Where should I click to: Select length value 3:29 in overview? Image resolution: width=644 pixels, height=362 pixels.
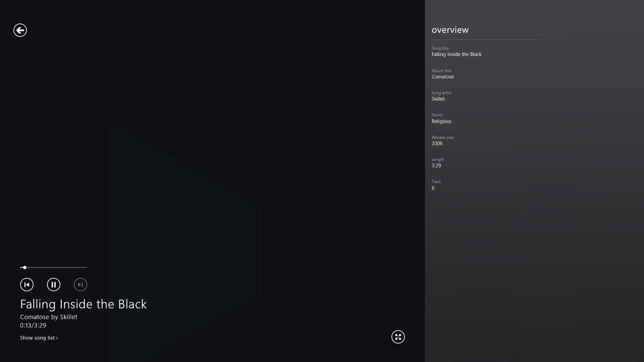pos(436,166)
